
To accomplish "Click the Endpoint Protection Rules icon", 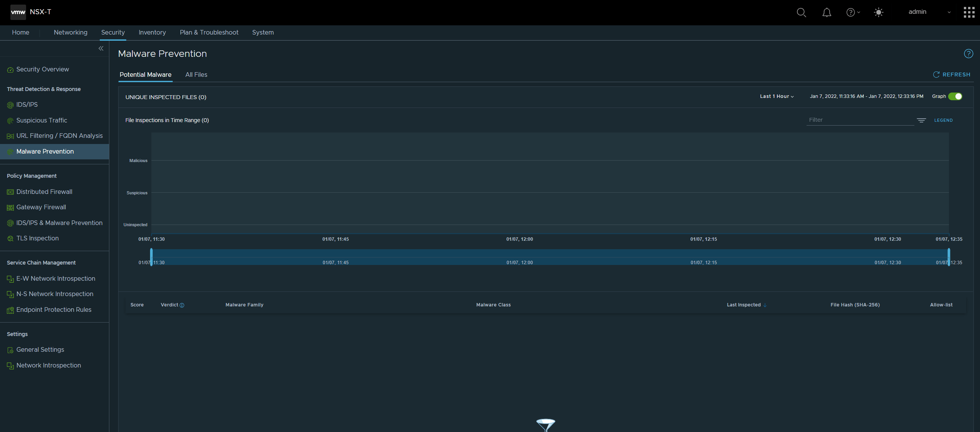I will pyautogui.click(x=10, y=310).
